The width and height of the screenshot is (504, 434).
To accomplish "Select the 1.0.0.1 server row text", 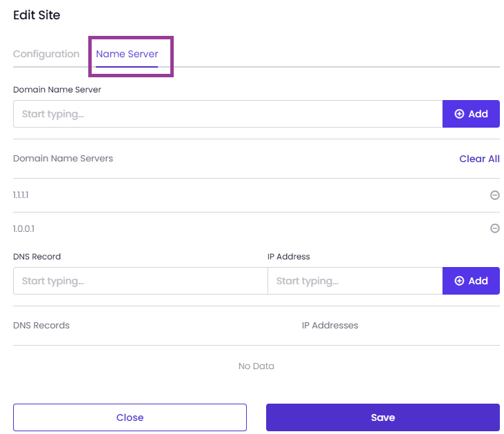I will (23, 229).
